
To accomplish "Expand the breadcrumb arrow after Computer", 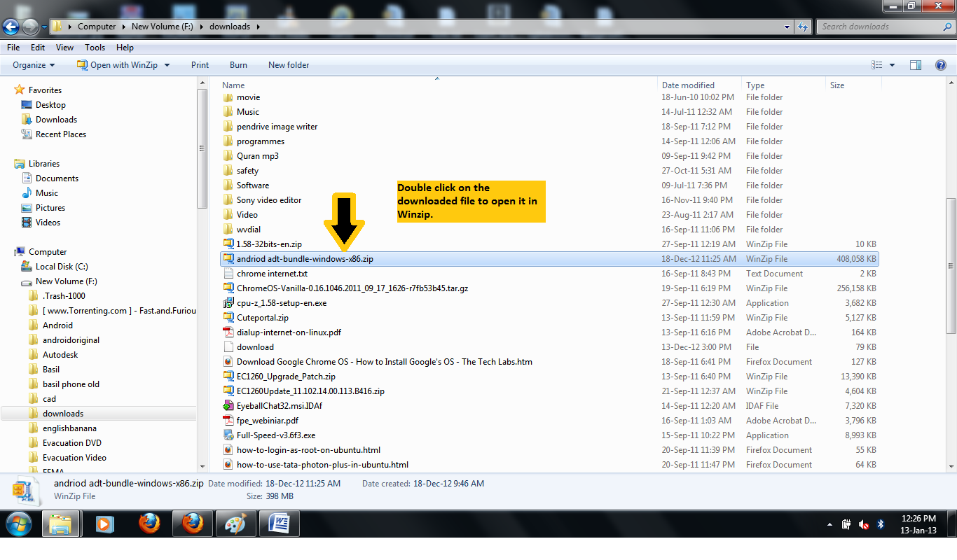I will point(124,27).
